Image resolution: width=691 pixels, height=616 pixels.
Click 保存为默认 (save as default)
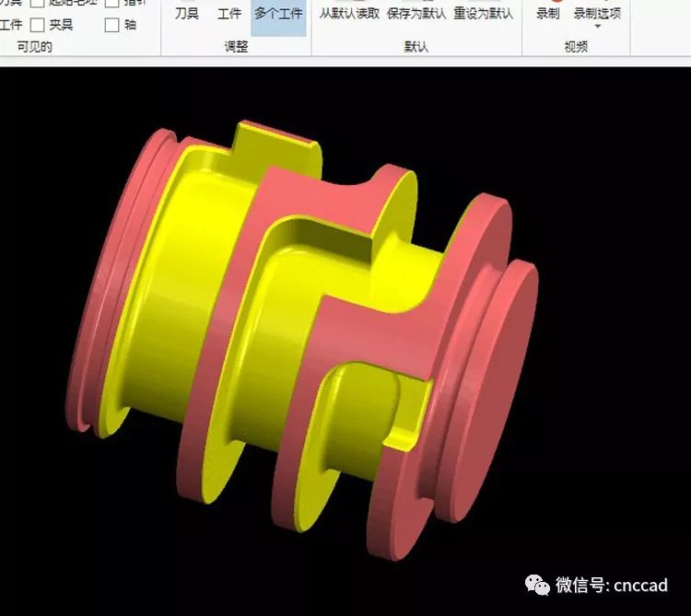[x=416, y=13]
